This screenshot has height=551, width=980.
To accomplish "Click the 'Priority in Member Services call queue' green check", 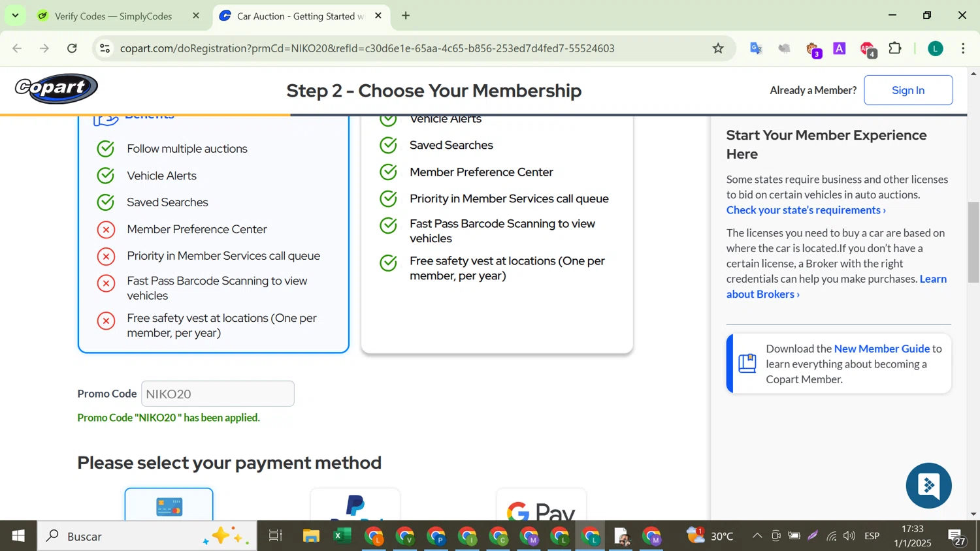I will (x=388, y=198).
